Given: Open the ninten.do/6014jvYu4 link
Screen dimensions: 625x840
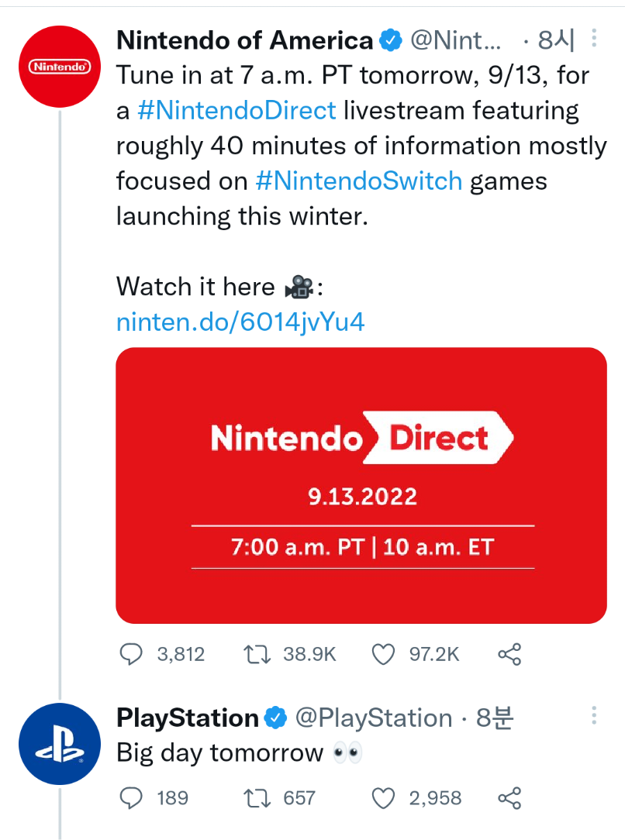Looking at the screenshot, I should [x=240, y=322].
